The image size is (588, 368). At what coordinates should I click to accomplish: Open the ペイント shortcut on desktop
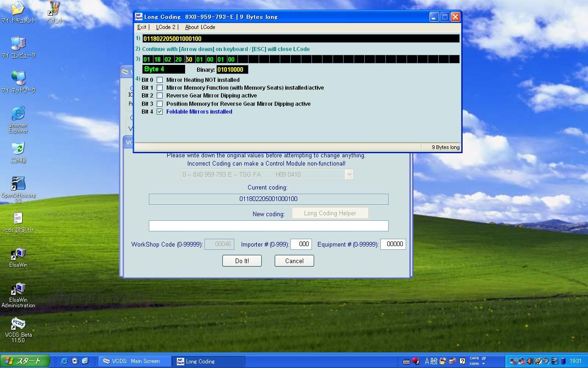click(54, 12)
